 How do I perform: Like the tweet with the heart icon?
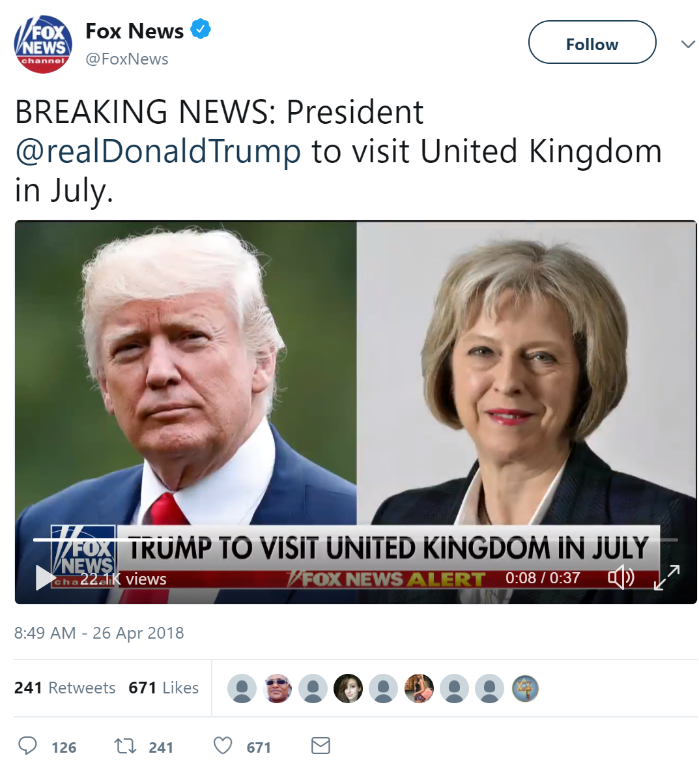(x=223, y=746)
